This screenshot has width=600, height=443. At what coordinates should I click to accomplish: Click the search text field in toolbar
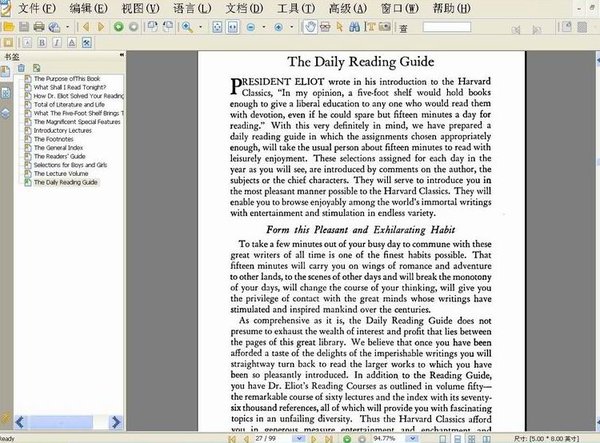[447, 27]
